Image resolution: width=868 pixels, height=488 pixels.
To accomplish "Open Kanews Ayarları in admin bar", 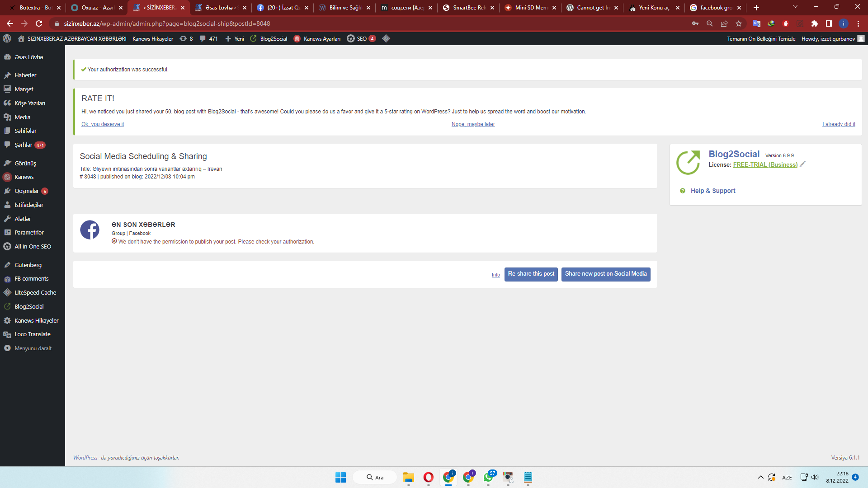I will (317, 38).
